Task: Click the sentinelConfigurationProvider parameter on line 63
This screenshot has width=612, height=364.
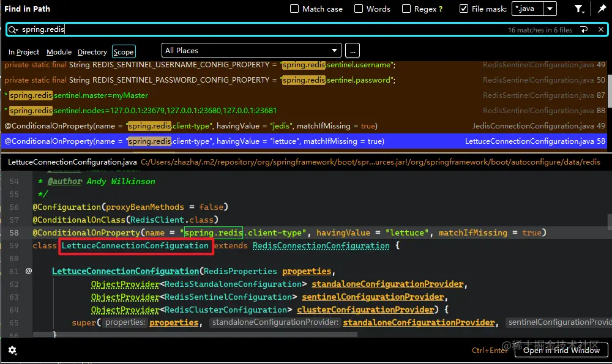Action: click(373, 297)
